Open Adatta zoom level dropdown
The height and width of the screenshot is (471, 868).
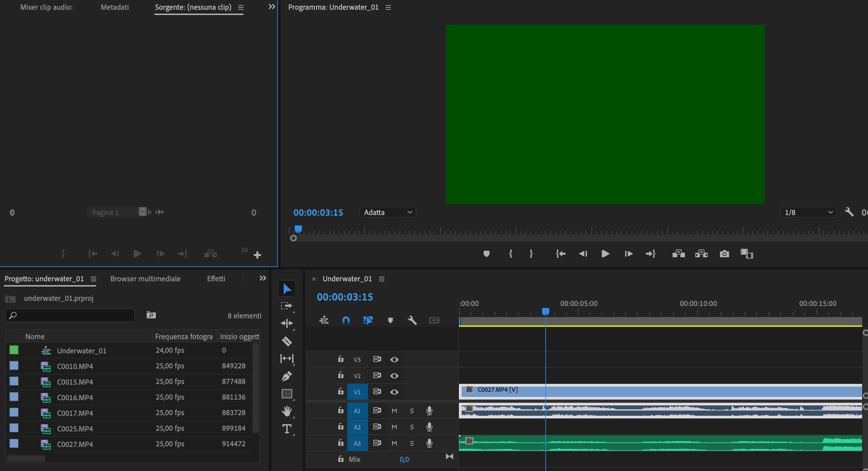pos(388,212)
